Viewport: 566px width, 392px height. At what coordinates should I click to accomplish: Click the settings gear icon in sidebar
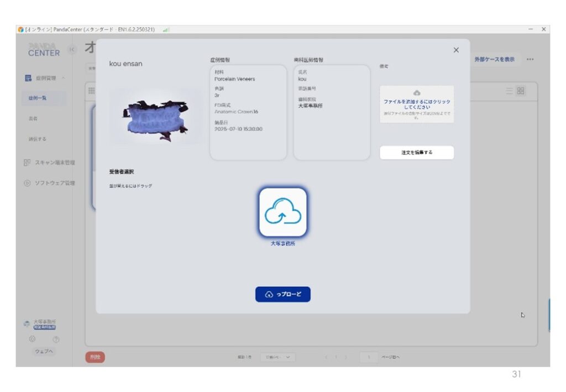click(32, 339)
